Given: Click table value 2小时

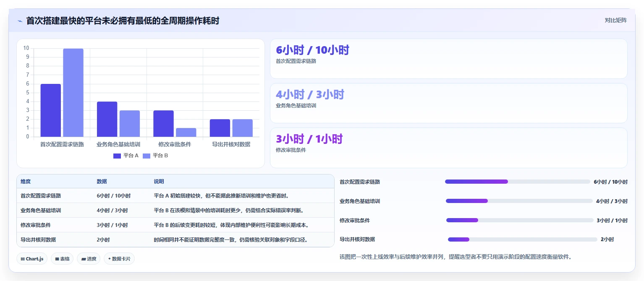Looking at the screenshot, I should (103, 240).
